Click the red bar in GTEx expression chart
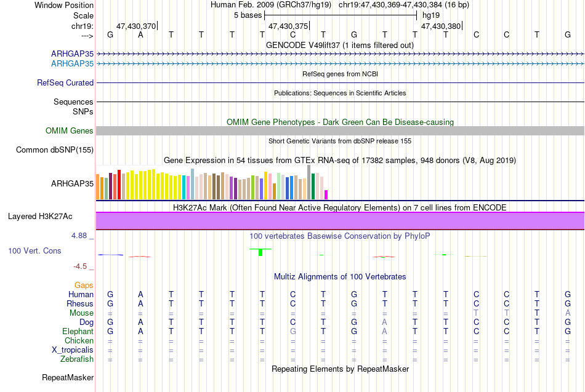 coord(119,185)
